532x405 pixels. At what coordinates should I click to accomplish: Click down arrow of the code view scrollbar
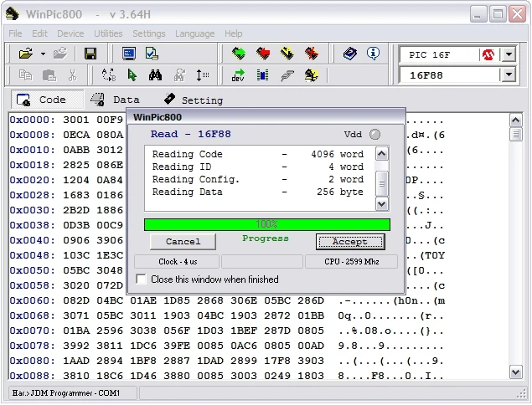[516, 372]
